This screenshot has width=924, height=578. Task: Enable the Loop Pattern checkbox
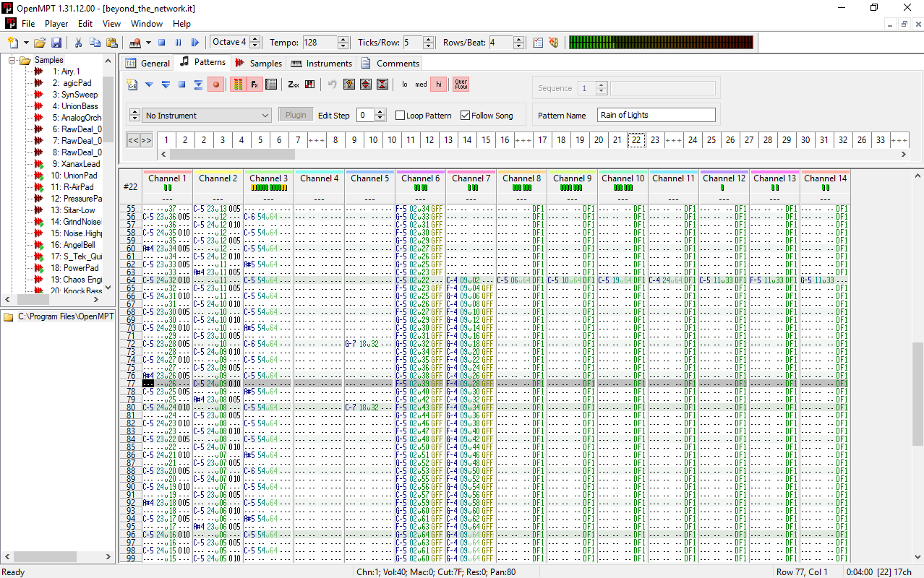401,116
